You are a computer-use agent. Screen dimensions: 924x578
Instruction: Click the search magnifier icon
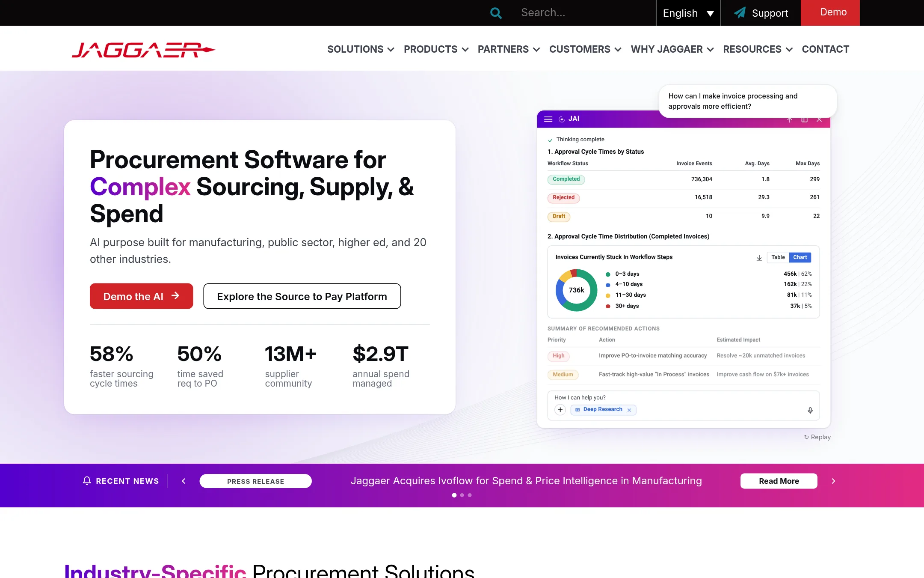click(x=496, y=13)
